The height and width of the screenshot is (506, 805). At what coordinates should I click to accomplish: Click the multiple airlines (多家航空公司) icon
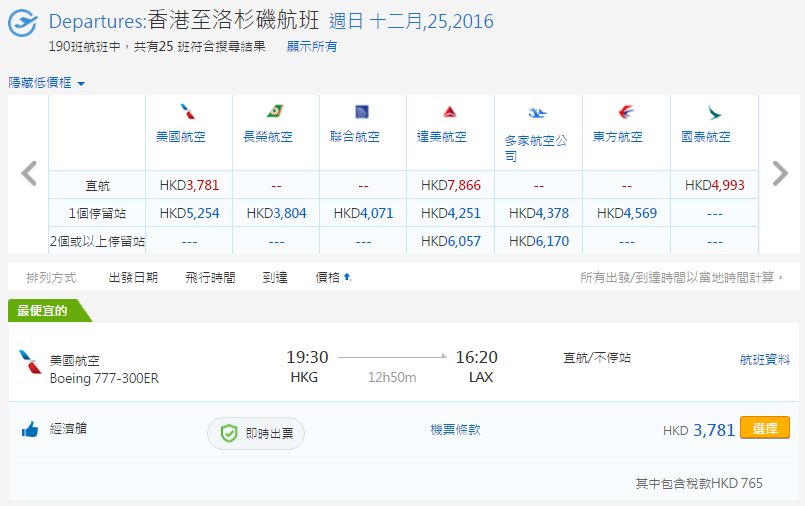click(x=538, y=113)
